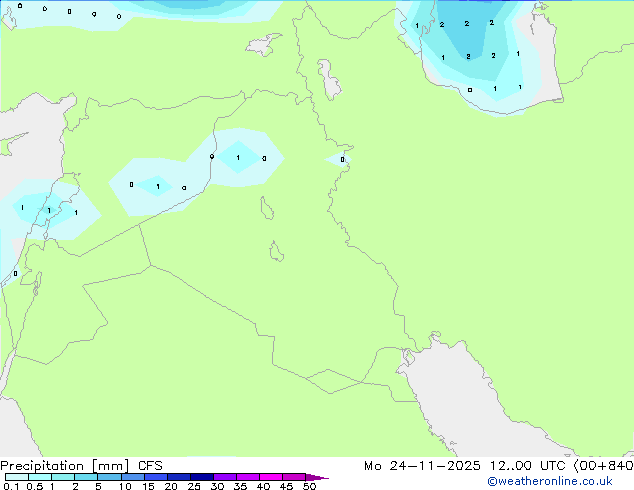
Task: Select the 1–2 mm legend color swatch
Action: pyautogui.click(x=63, y=477)
